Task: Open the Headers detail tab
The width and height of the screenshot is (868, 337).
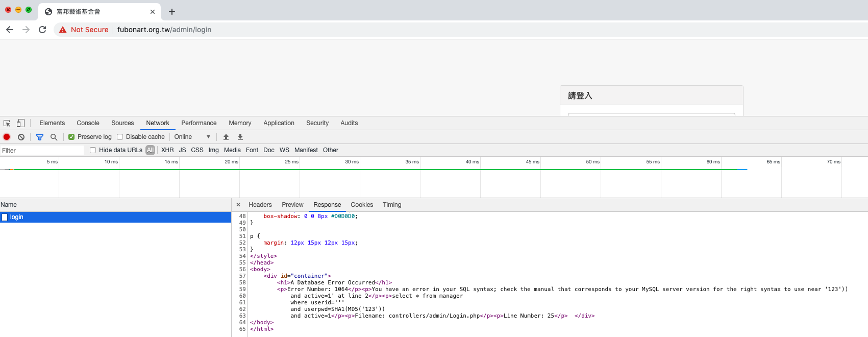Action: 260,205
